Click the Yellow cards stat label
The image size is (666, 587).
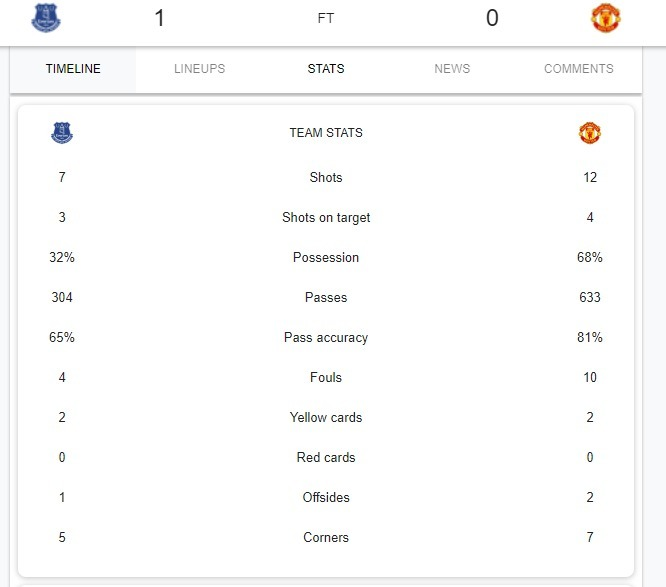[326, 418]
